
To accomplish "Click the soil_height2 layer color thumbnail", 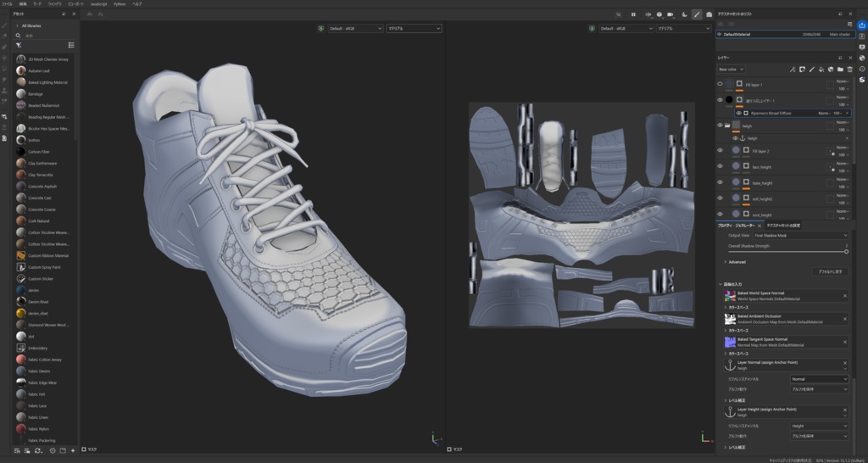I will point(736,198).
